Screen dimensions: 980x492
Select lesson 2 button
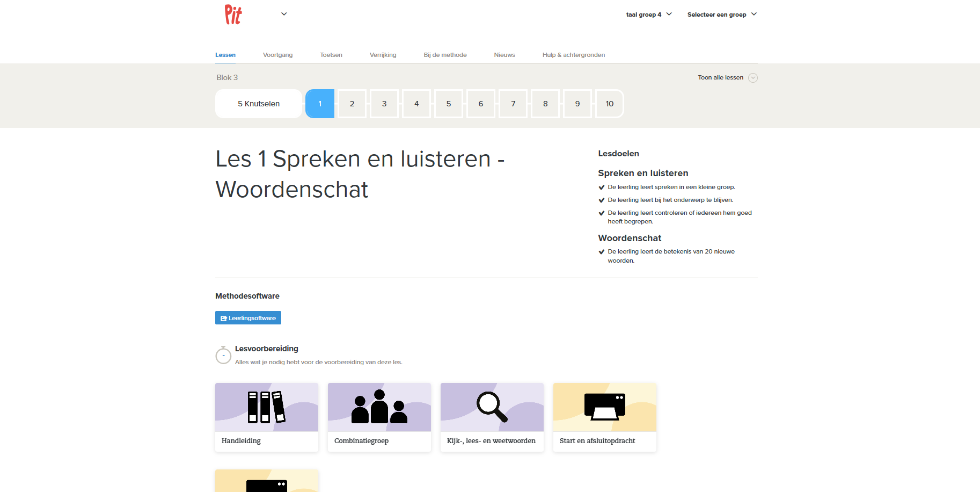pos(352,104)
